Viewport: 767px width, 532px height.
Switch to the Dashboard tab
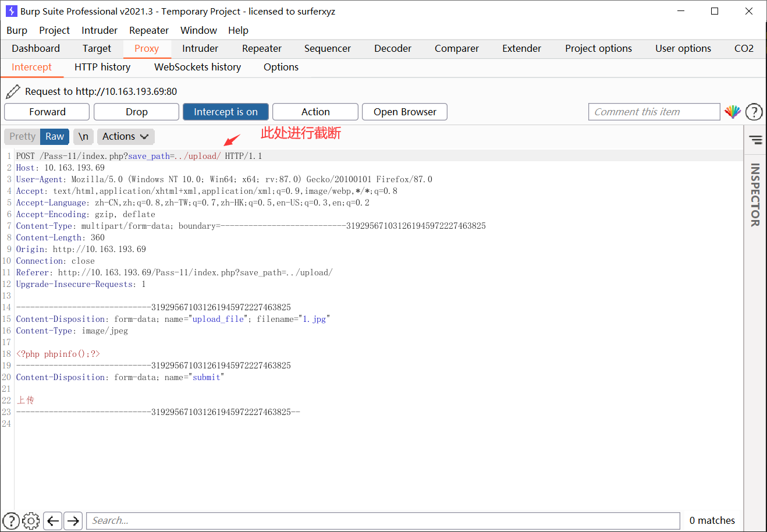point(35,48)
